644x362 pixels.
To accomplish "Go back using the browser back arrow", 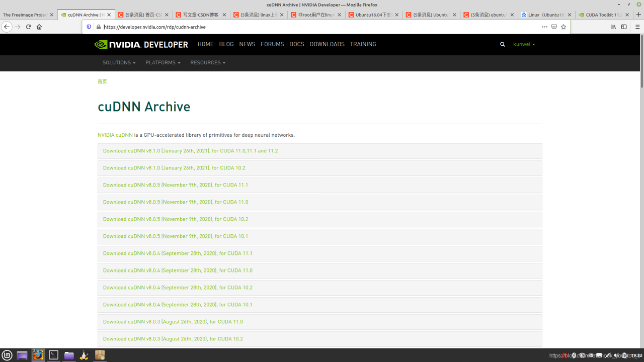I will pyautogui.click(x=7, y=27).
